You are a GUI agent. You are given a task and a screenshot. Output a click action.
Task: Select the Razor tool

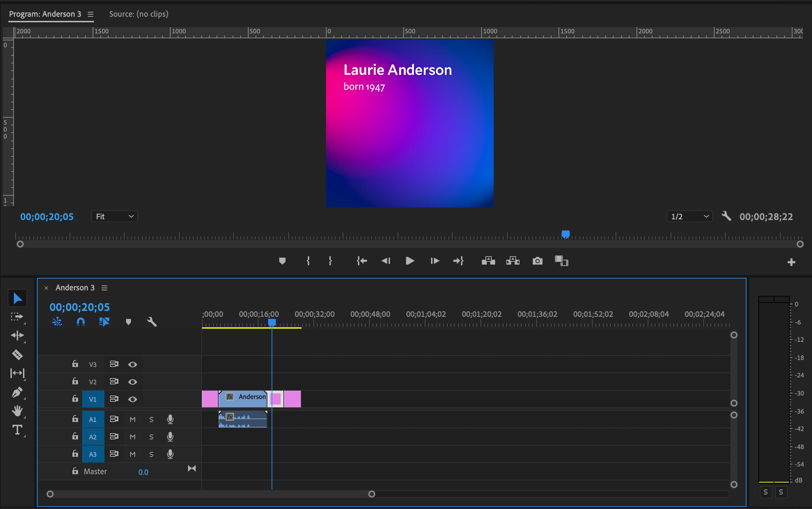(17, 354)
